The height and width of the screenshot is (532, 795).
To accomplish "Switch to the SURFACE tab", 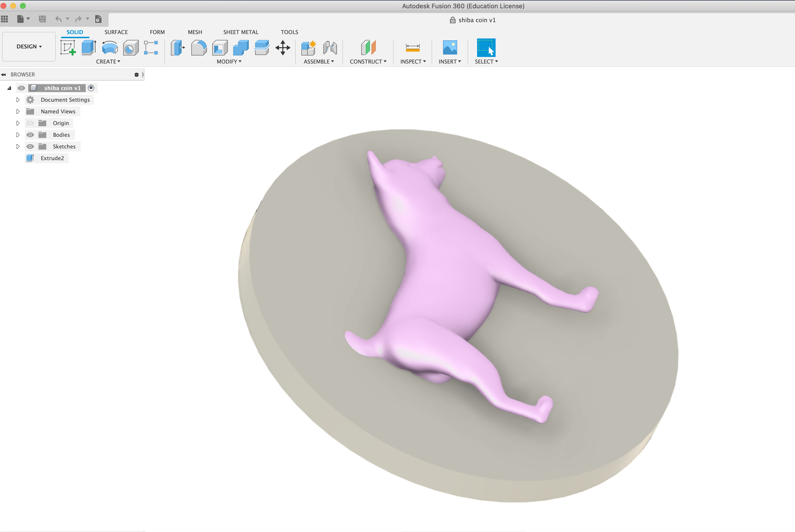I will tap(116, 32).
